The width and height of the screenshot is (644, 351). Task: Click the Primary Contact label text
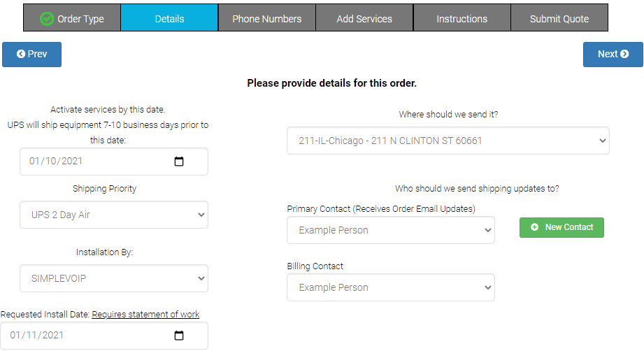[381, 209]
